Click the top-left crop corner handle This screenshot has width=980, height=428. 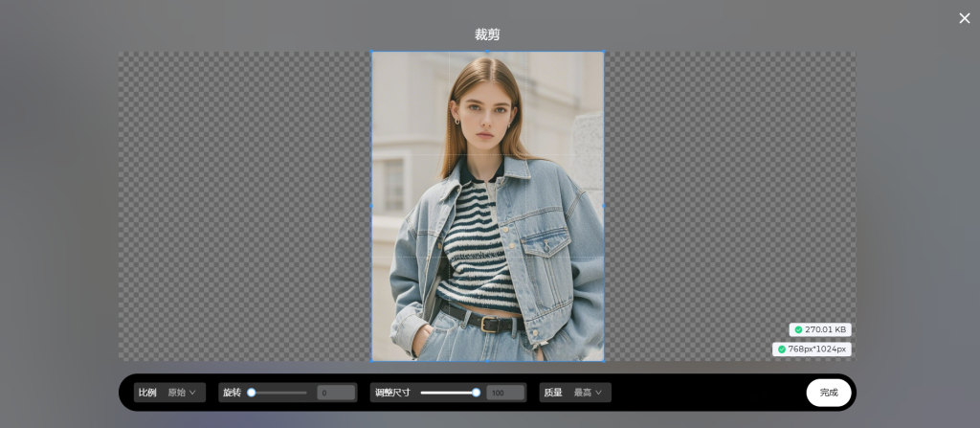coord(371,52)
